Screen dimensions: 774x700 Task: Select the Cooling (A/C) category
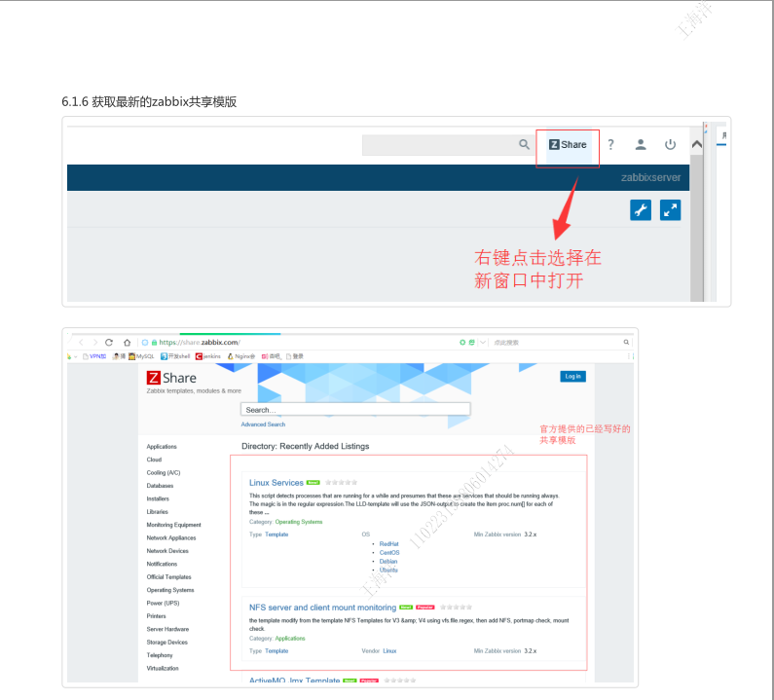coord(164,473)
